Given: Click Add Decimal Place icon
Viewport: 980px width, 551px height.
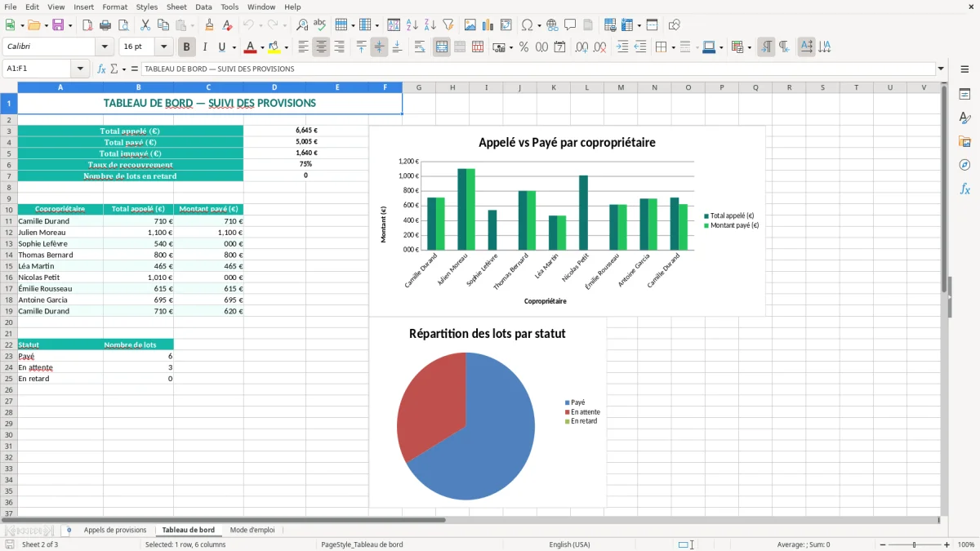Looking at the screenshot, I should click(x=582, y=47).
